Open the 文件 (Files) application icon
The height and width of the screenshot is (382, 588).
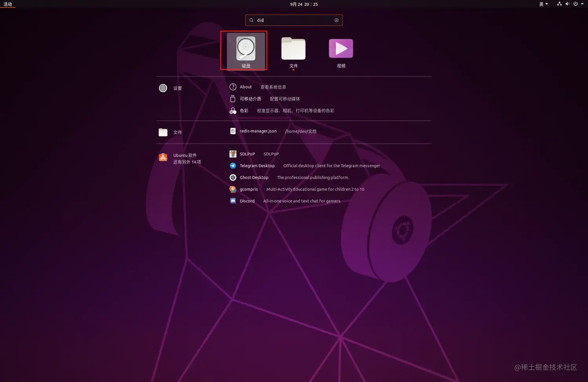click(x=293, y=49)
